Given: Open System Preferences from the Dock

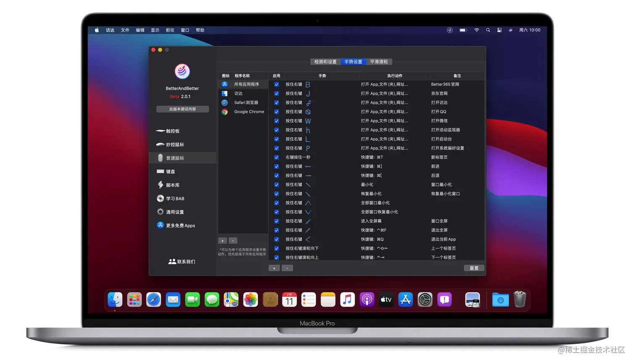Looking at the screenshot, I should pyautogui.click(x=425, y=300).
